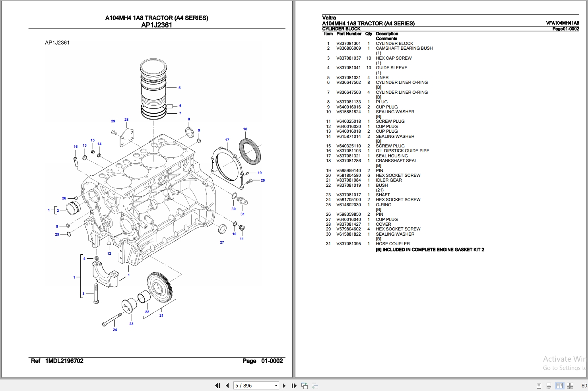The image size is (588, 391).
Task: Click the Ref 1MDL2196702 footer text
Action: [x=58, y=361]
